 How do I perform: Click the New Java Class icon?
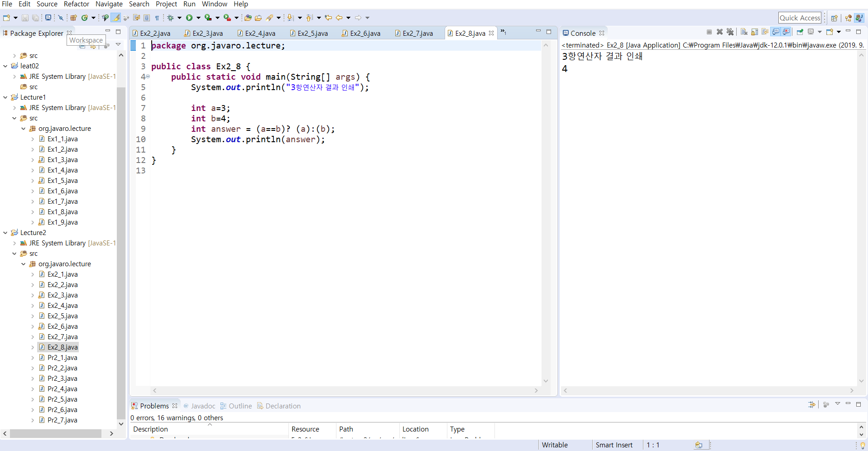click(x=84, y=18)
